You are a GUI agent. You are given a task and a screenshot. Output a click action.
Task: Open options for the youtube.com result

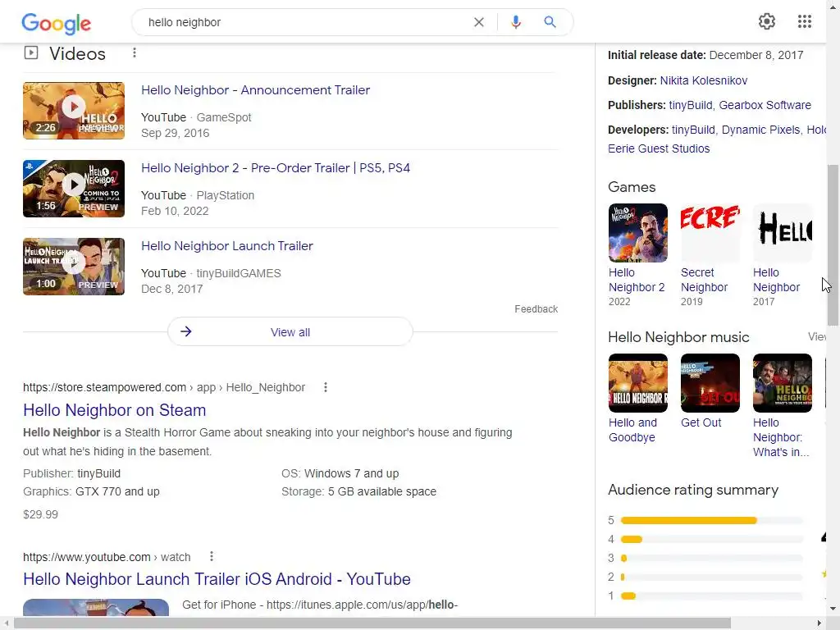212,557
